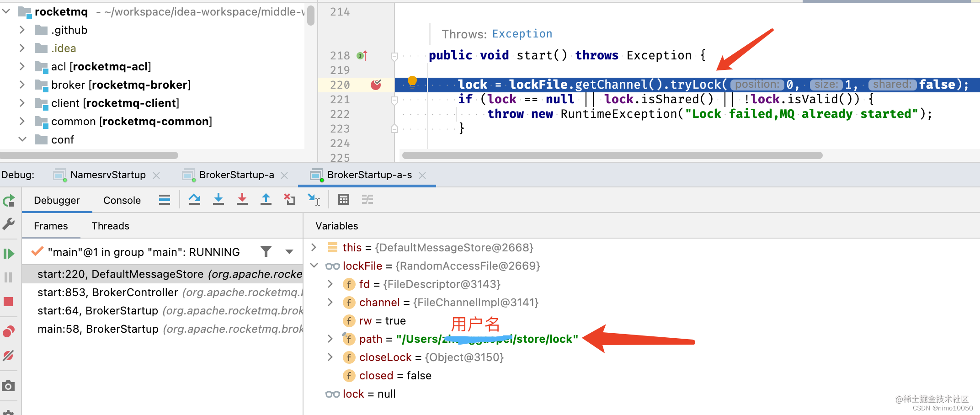980x415 pixels.
Task: Click the thread filter funnel icon
Action: pos(266,251)
